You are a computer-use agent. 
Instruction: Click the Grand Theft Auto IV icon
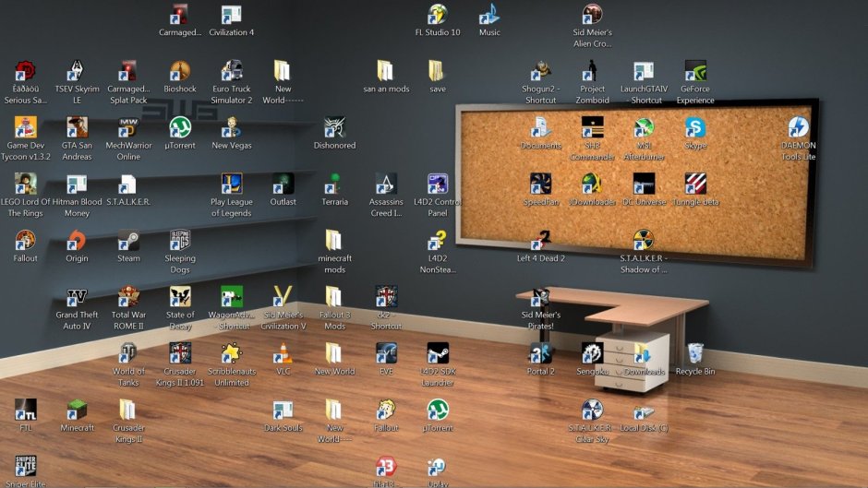pyautogui.click(x=78, y=298)
